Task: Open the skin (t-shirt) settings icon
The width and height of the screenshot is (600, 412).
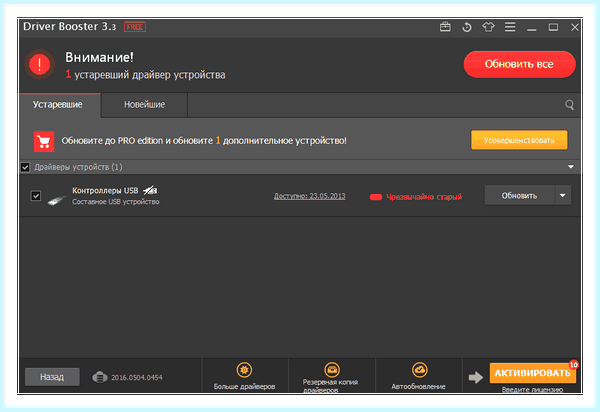Action: 488,27
